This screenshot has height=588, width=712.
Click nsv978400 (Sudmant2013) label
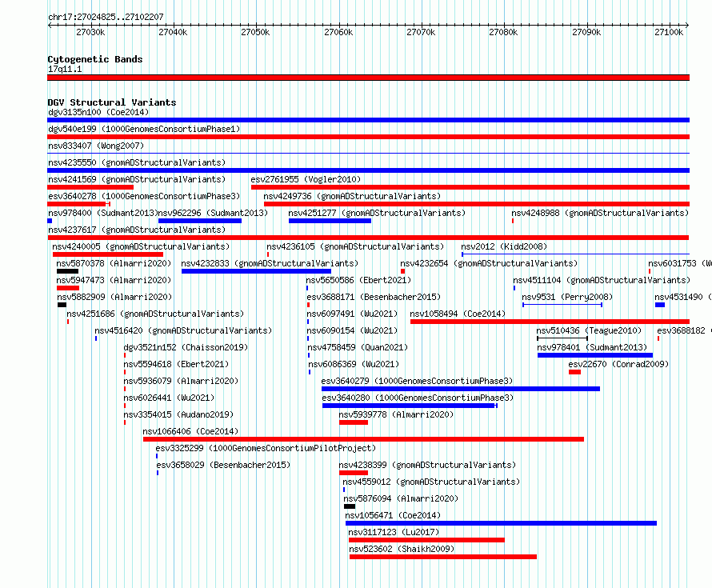(x=102, y=213)
